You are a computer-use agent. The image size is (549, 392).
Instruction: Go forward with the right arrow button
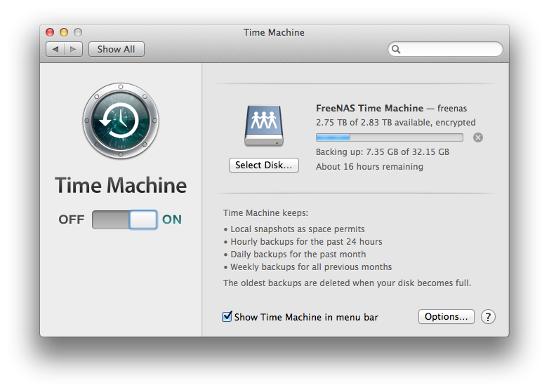click(73, 49)
